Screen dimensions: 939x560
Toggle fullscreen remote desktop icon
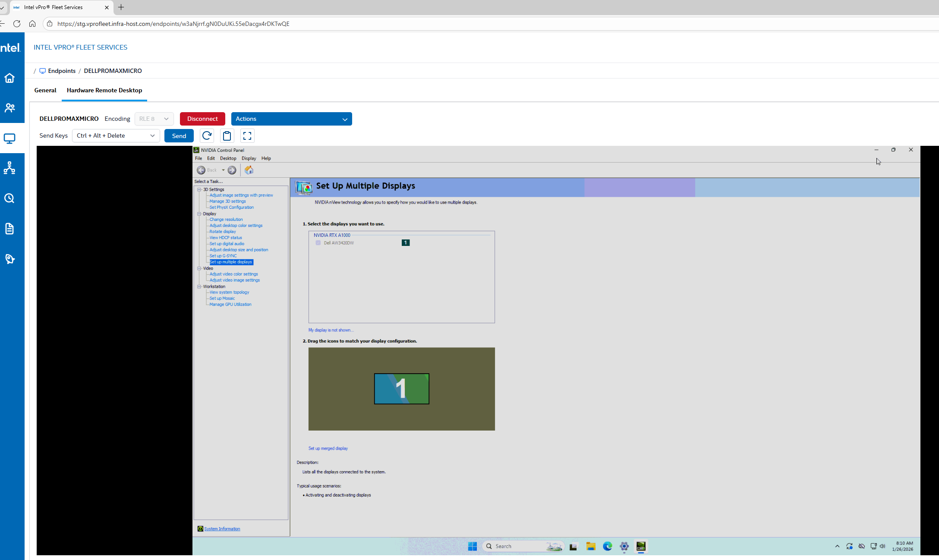(247, 136)
